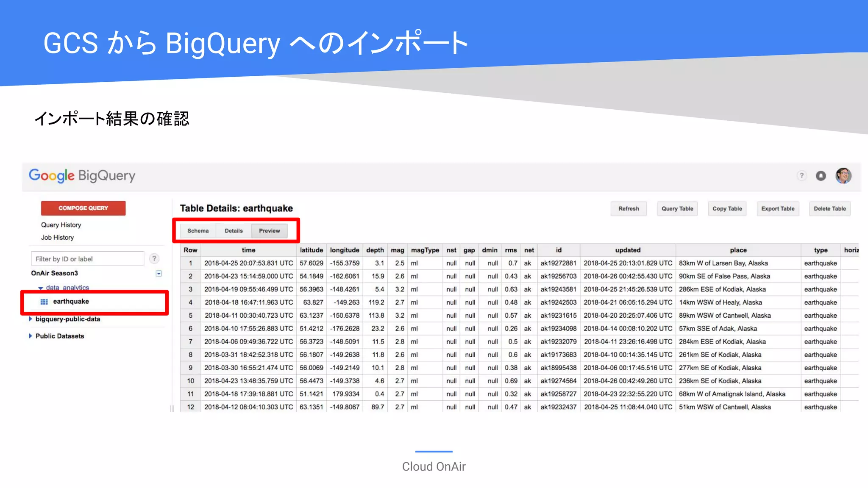Click the time column header

point(248,250)
